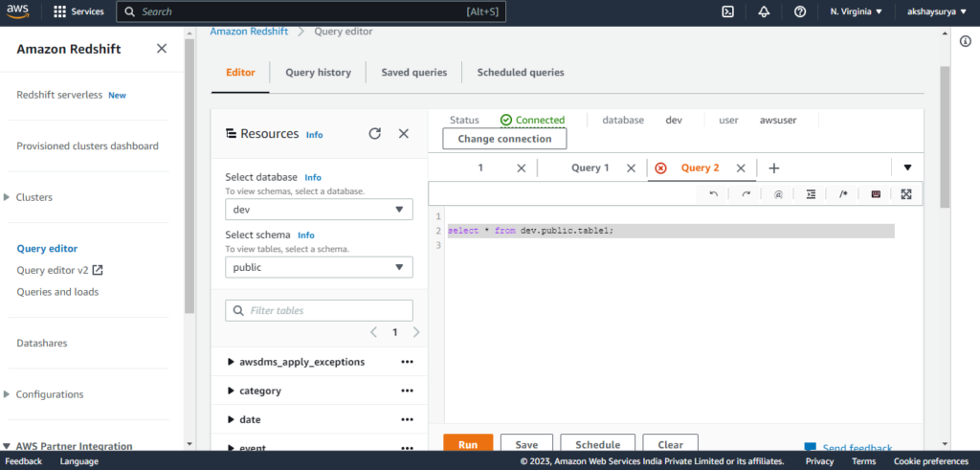Expand the category table tree item

(232, 391)
